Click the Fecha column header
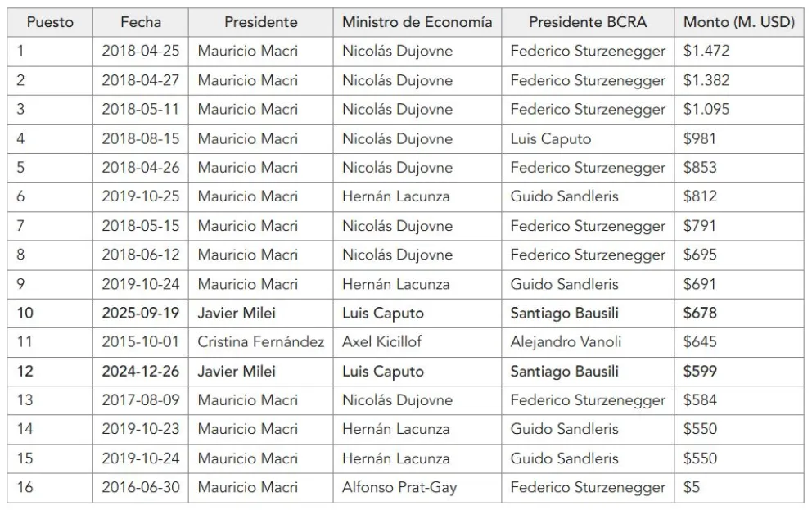The width and height of the screenshot is (812, 510). click(x=141, y=22)
